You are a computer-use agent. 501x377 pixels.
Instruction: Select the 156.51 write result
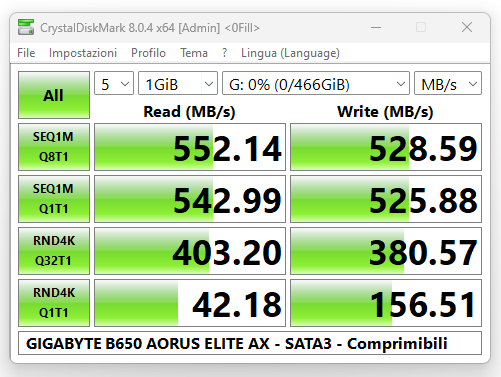(x=386, y=303)
